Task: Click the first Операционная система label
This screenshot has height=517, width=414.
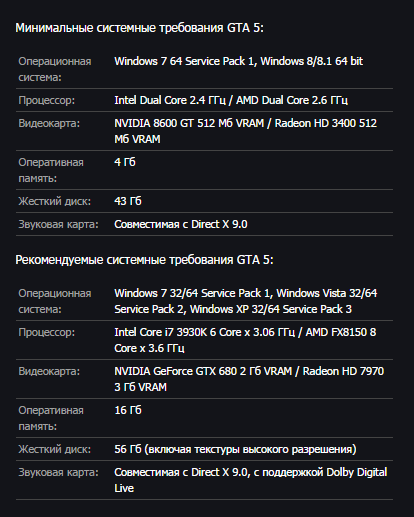Action: (x=55, y=69)
